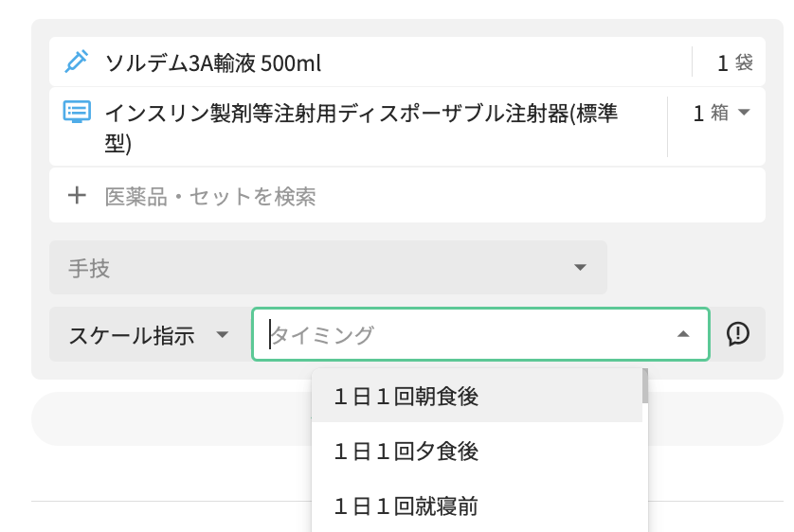Click the wide rounded button behind dropdown

pyautogui.click(x=171, y=418)
